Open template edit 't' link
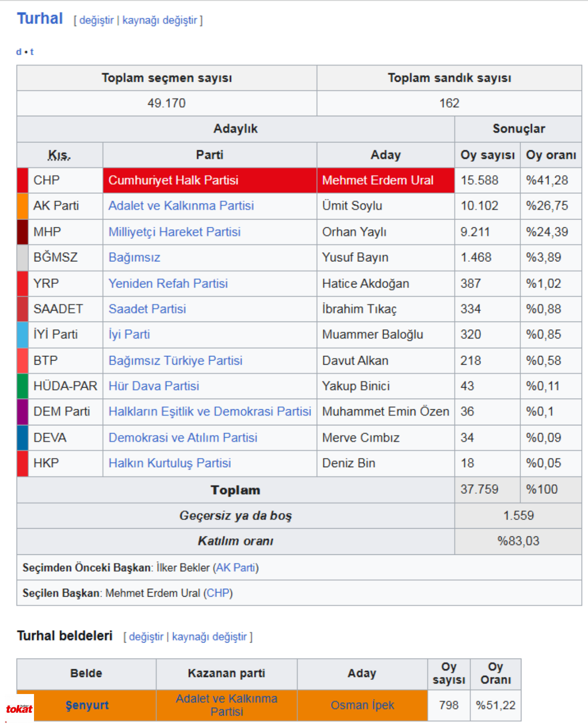 (32, 51)
